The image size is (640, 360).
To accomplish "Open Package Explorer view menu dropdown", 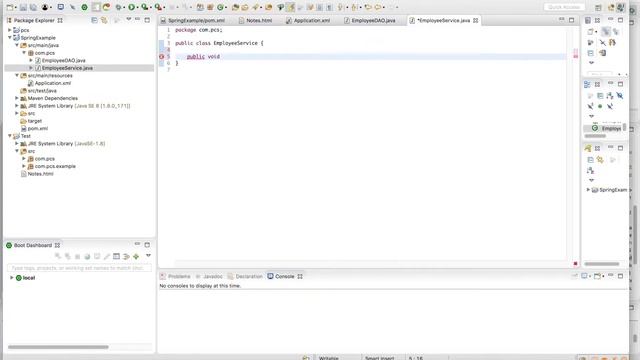I will point(129,19).
